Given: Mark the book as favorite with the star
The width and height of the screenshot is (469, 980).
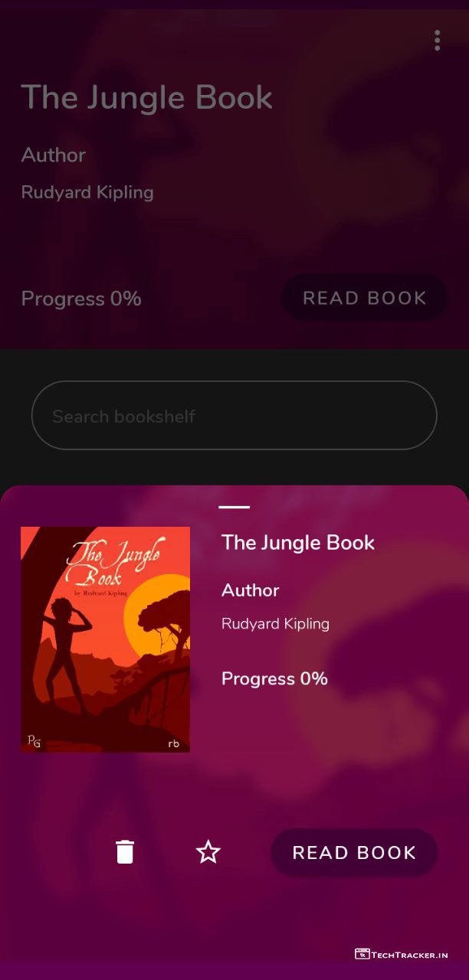Looking at the screenshot, I should 208,852.
